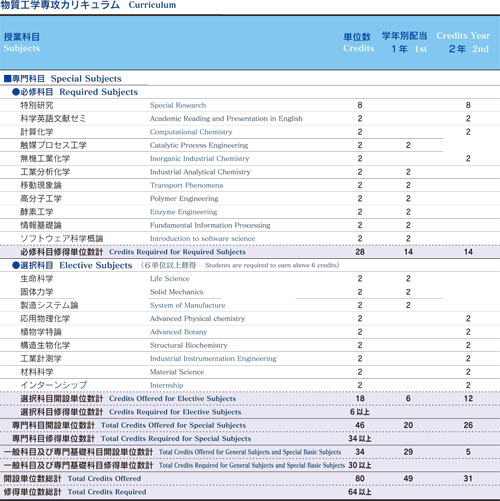Select Fundamental Information Processing text
This screenshot has width=500, height=501.
click(x=210, y=225)
